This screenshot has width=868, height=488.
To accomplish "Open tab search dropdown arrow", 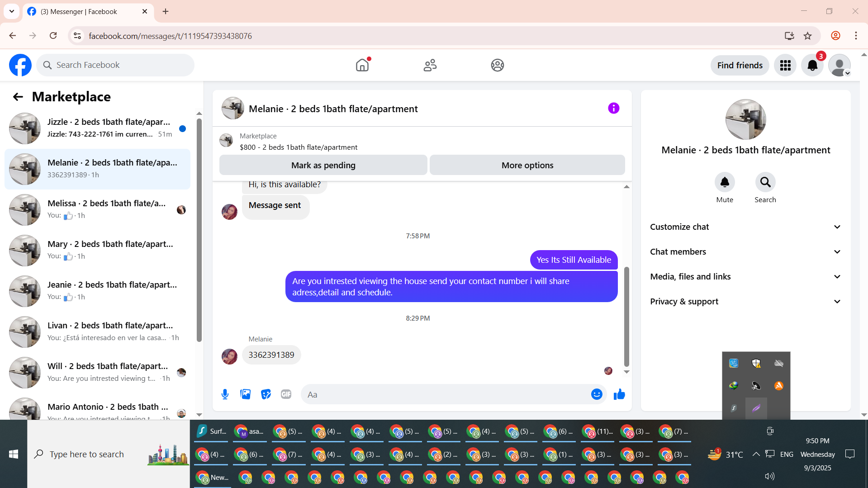I will tap(12, 11).
